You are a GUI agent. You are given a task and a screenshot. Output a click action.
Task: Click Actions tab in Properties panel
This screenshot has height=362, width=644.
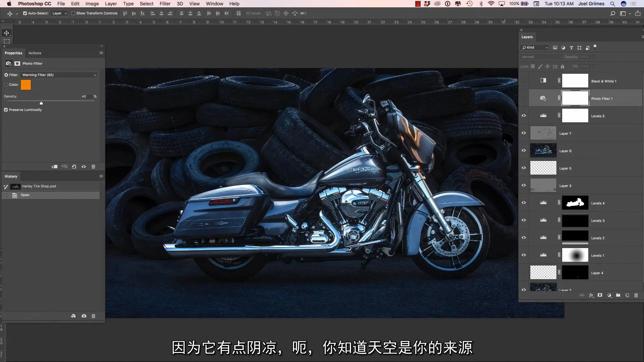(x=35, y=53)
